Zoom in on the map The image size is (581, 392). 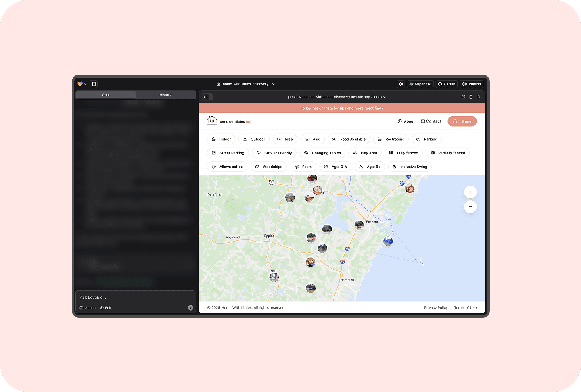point(470,192)
